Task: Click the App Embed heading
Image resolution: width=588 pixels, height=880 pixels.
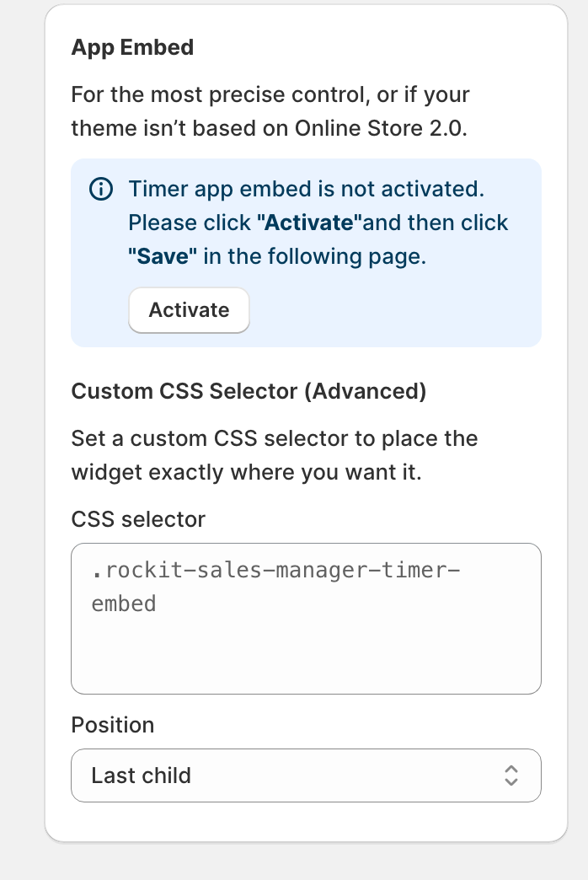Action: (x=132, y=47)
